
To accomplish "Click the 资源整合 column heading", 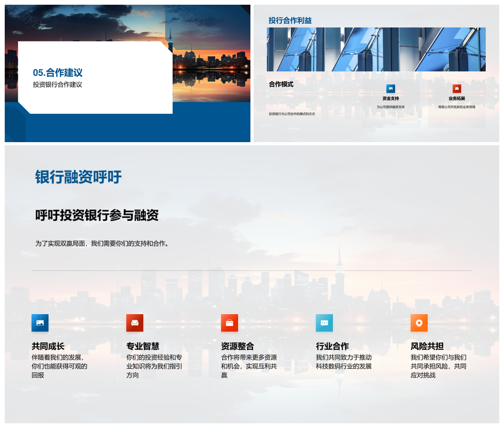I will click(x=237, y=346).
